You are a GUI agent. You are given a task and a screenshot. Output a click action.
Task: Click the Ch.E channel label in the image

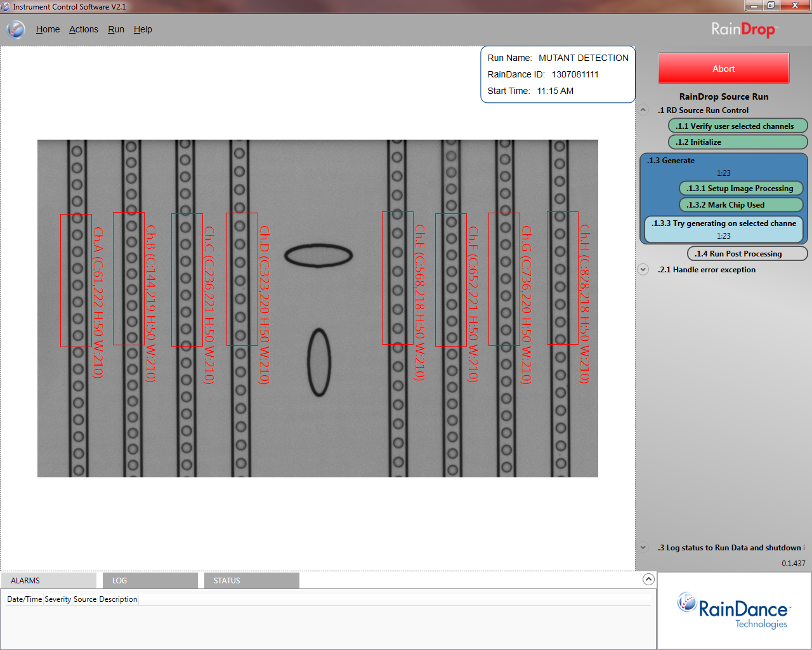pyautogui.click(x=420, y=302)
